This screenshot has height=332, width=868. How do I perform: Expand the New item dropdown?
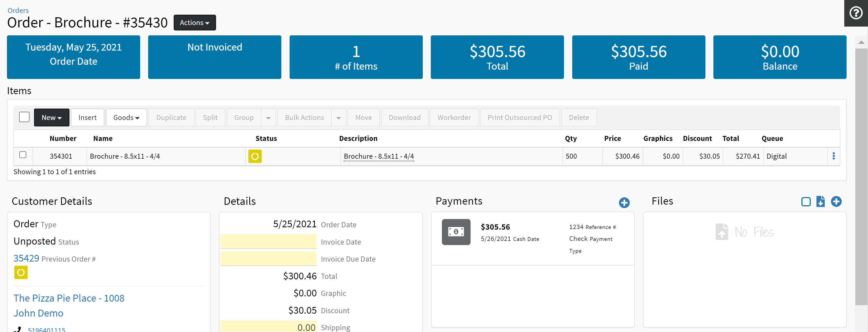(x=52, y=118)
